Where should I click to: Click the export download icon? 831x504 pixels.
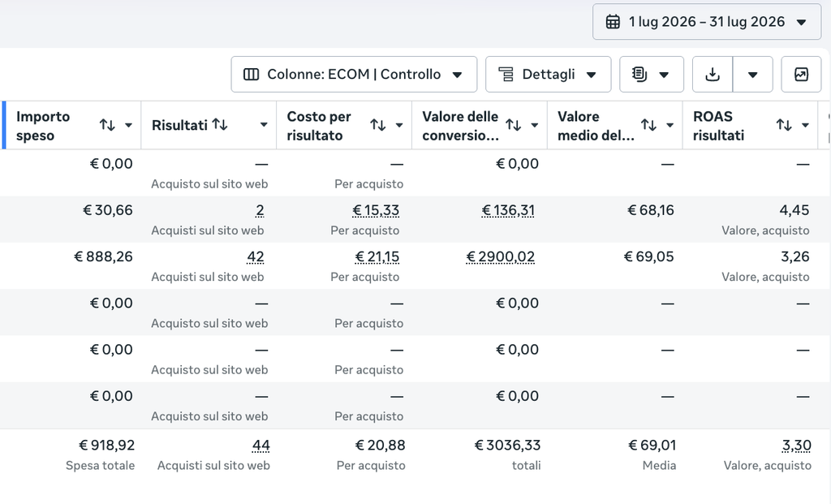click(713, 74)
